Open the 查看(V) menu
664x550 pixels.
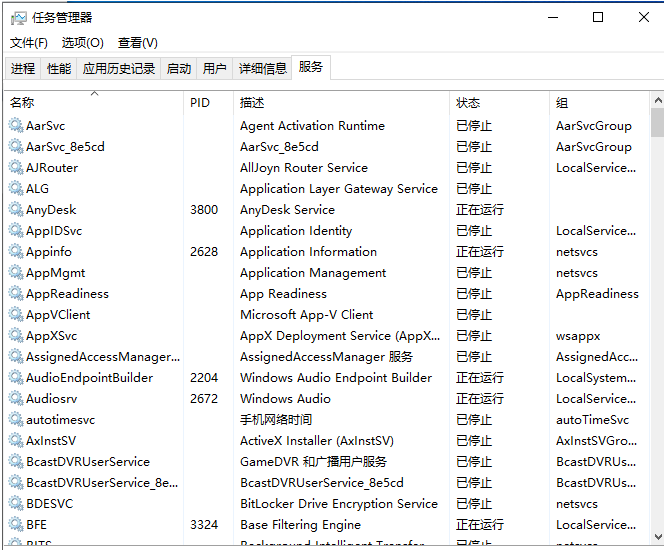coord(138,43)
